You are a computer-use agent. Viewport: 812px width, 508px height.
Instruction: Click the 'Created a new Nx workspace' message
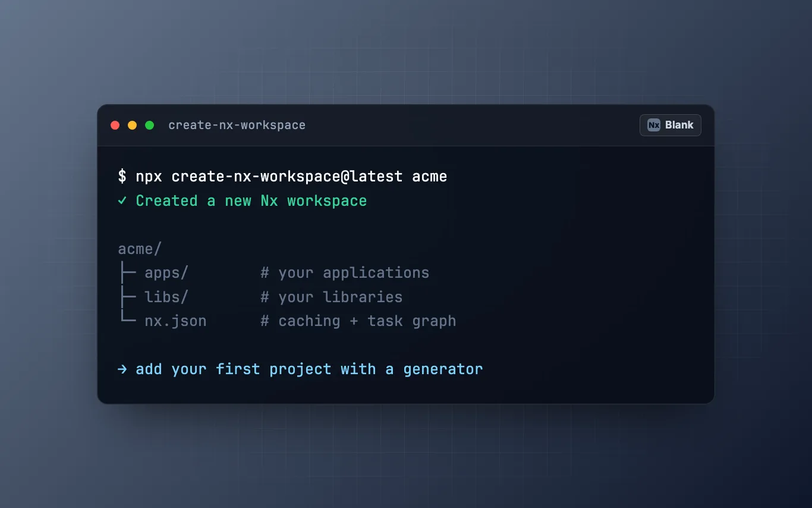click(251, 201)
